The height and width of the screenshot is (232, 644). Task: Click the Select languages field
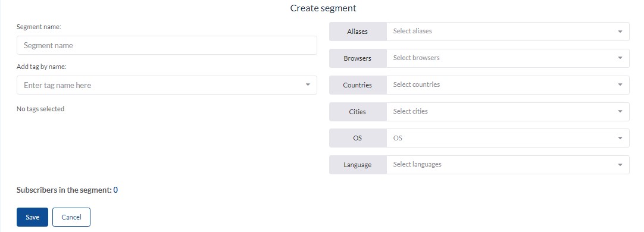508,165
